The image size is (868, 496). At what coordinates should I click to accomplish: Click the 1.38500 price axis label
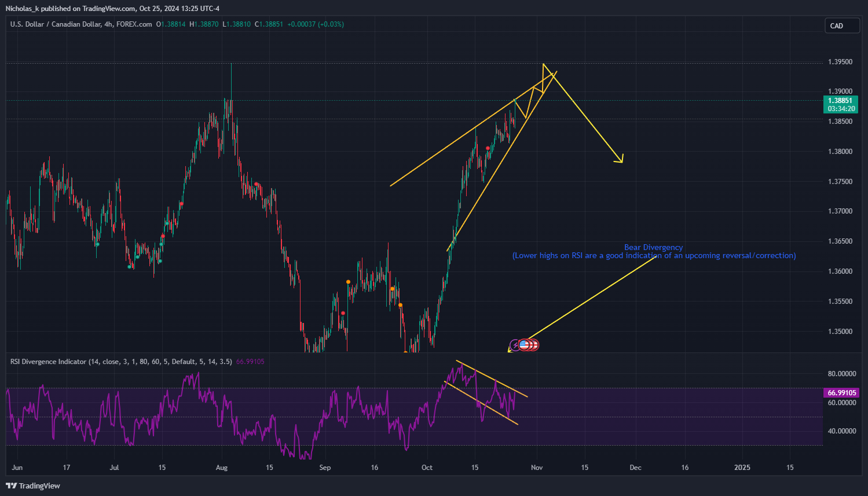840,122
